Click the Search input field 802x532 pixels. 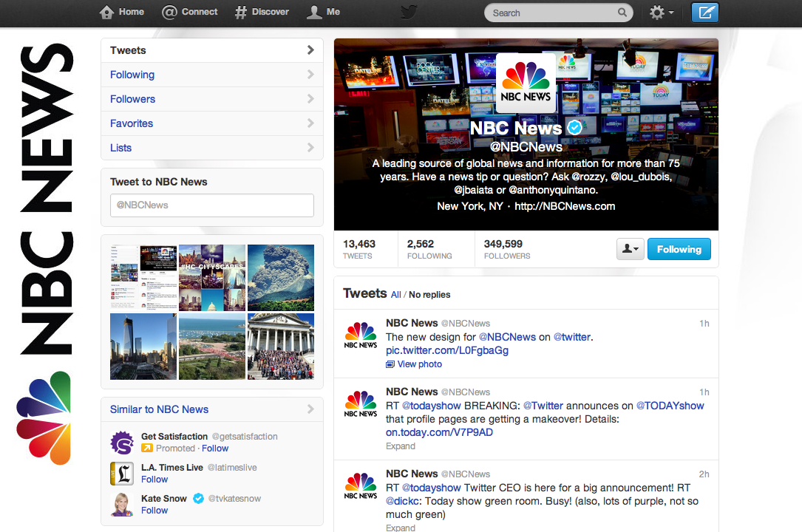(559, 13)
